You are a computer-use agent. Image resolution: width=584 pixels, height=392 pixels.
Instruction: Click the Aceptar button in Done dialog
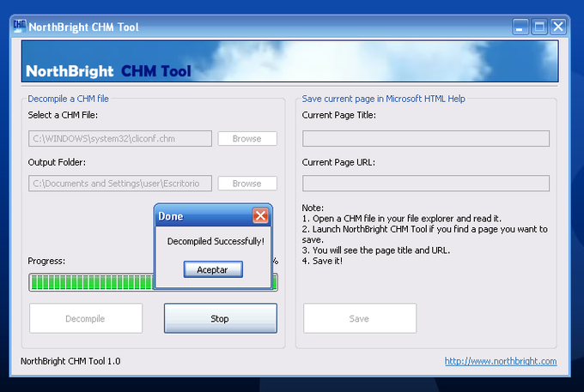pyautogui.click(x=213, y=269)
